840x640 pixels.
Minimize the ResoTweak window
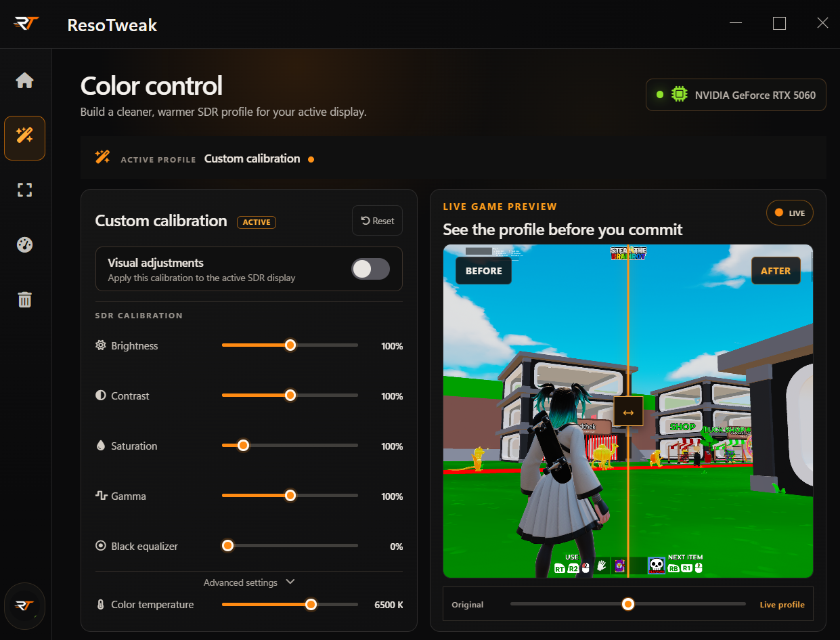tap(736, 23)
